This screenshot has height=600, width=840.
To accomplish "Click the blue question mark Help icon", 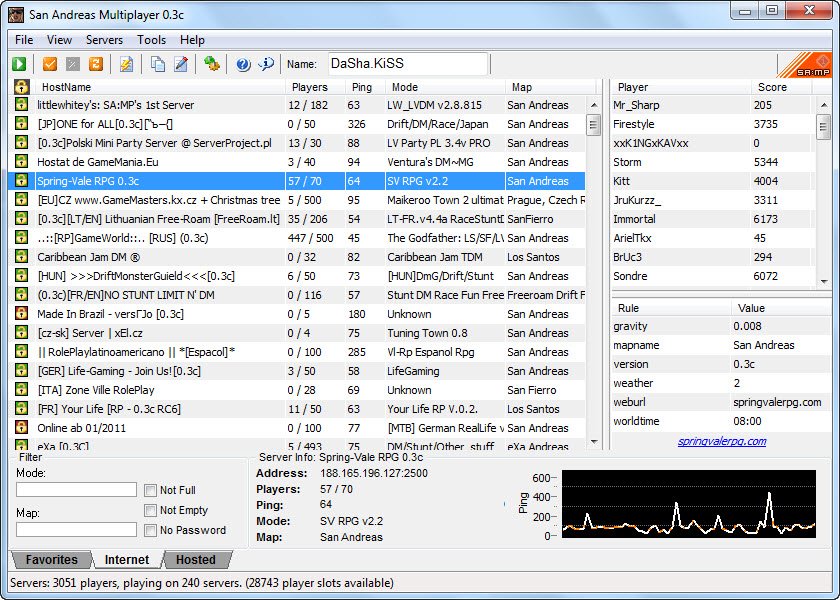I will click(x=243, y=64).
